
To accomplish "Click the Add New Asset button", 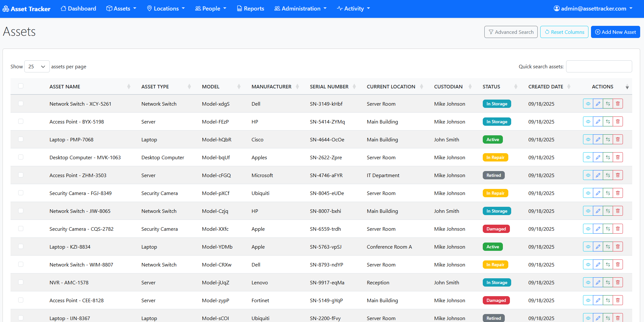I will click(615, 32).
